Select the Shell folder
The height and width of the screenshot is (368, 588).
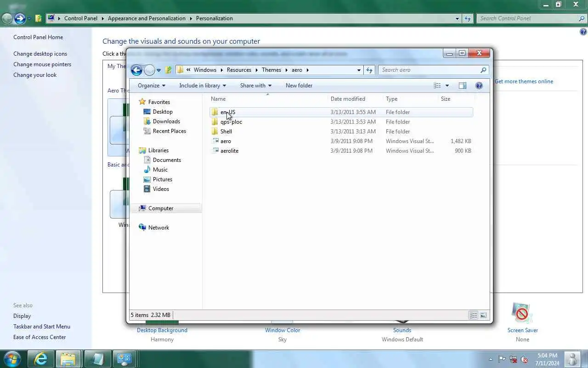[x=342, y=132]
